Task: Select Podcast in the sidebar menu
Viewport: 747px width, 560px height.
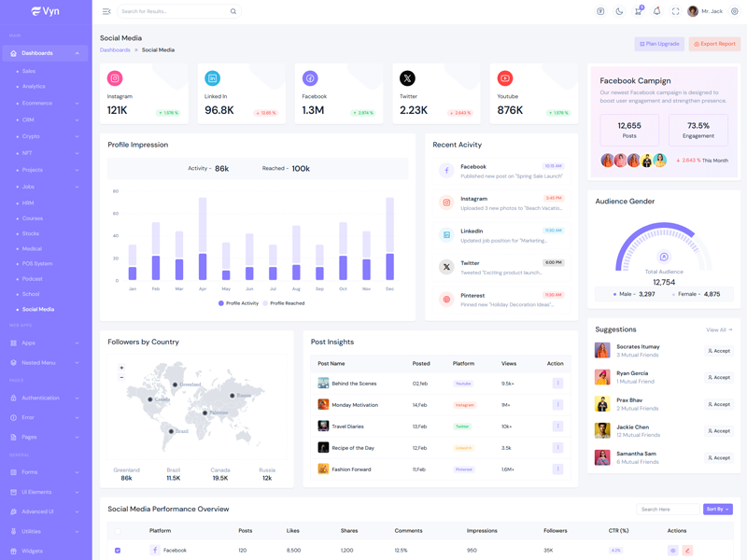Action: pos(33,279)
